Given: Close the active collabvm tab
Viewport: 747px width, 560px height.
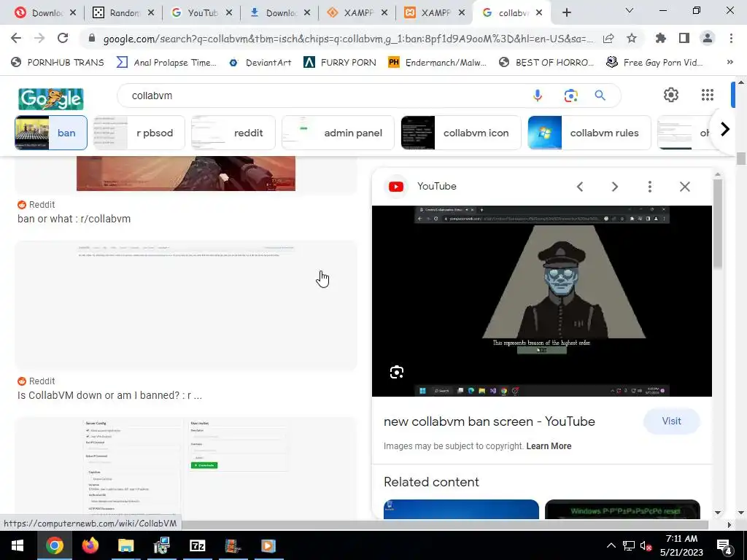Looking at the screenshot, I should pyautogui.click(x=539, y=13).
